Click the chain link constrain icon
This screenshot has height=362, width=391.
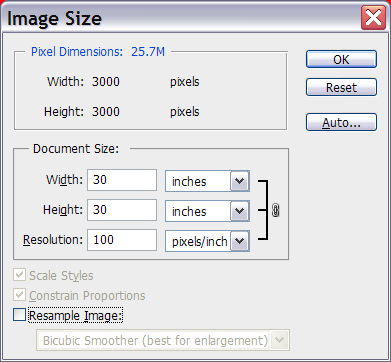(276, 210)
